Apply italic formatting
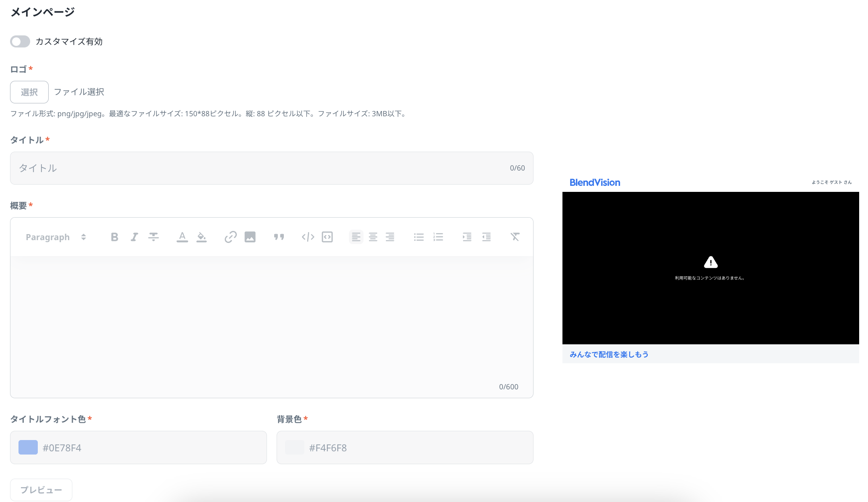 134,237
